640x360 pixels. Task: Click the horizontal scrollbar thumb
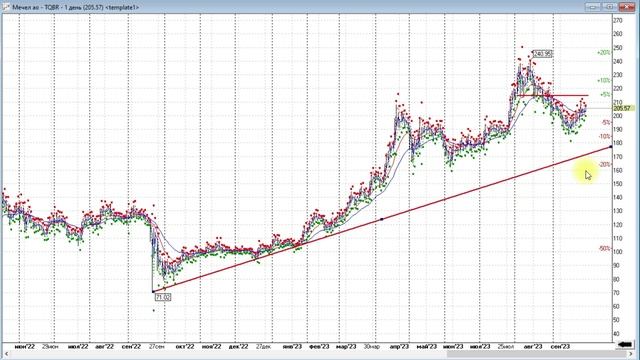pos(538,354)
